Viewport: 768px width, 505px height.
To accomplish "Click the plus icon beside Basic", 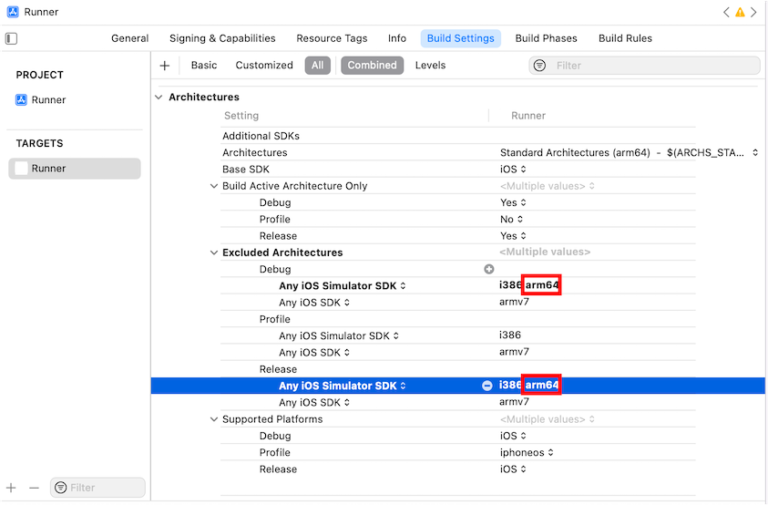I will click(x=165, y=65).
